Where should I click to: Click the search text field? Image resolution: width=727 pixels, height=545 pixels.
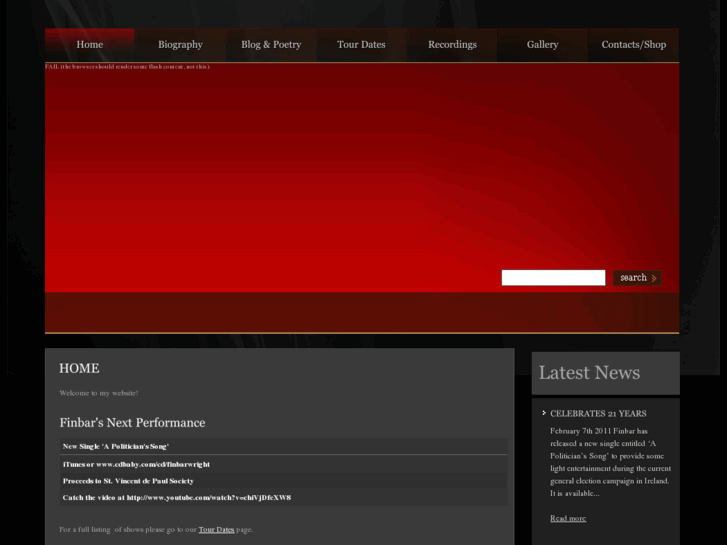(x=553, y=278)
